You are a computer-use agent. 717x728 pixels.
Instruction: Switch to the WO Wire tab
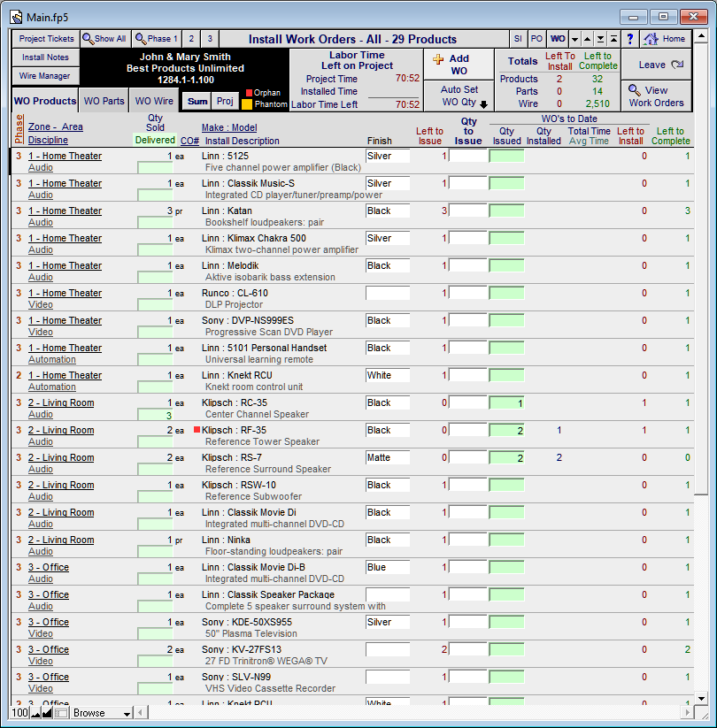154,101
